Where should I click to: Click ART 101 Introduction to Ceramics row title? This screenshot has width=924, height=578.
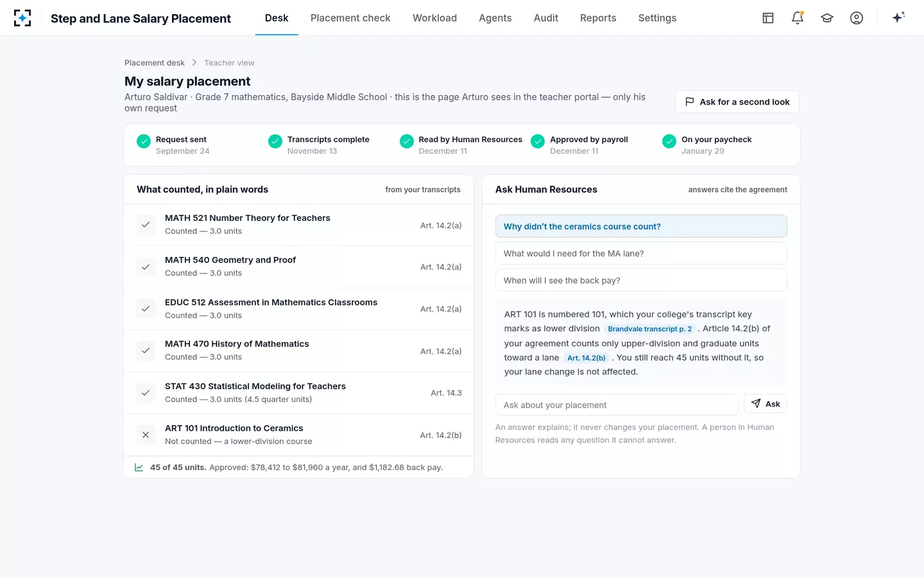pos(234,428)
